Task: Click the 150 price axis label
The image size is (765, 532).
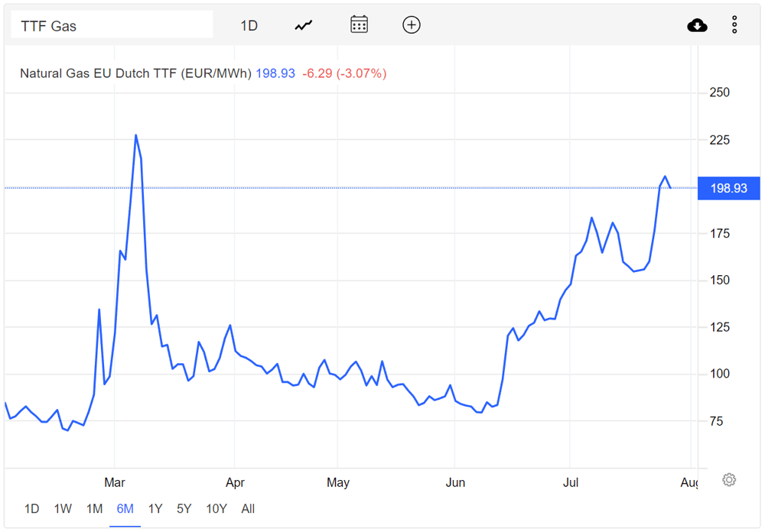Action: [719, 281]
